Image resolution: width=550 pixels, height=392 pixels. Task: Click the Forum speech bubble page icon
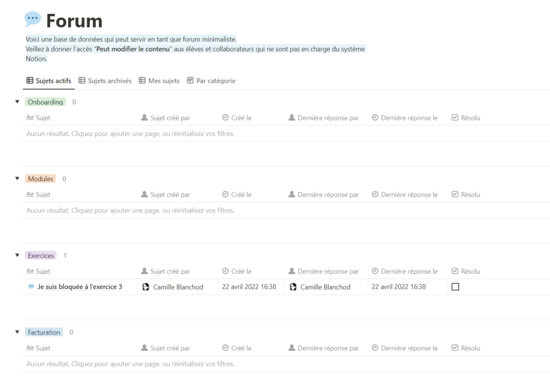(x=33, y=19)
